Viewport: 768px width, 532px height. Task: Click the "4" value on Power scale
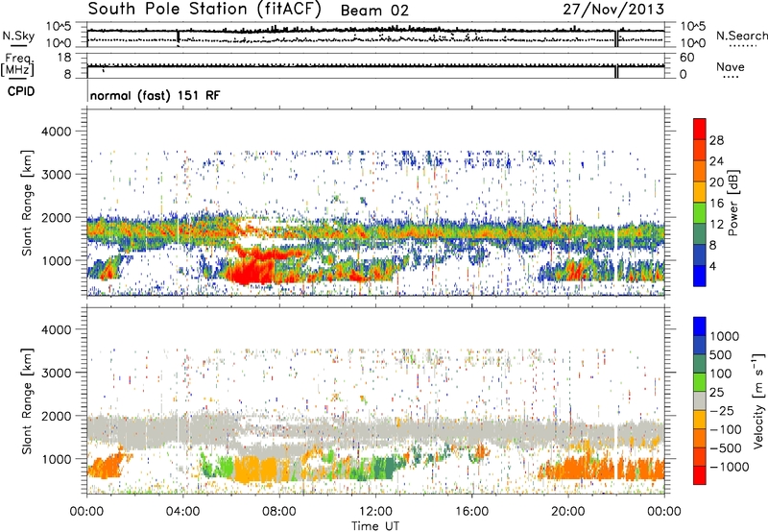(712, 266)
